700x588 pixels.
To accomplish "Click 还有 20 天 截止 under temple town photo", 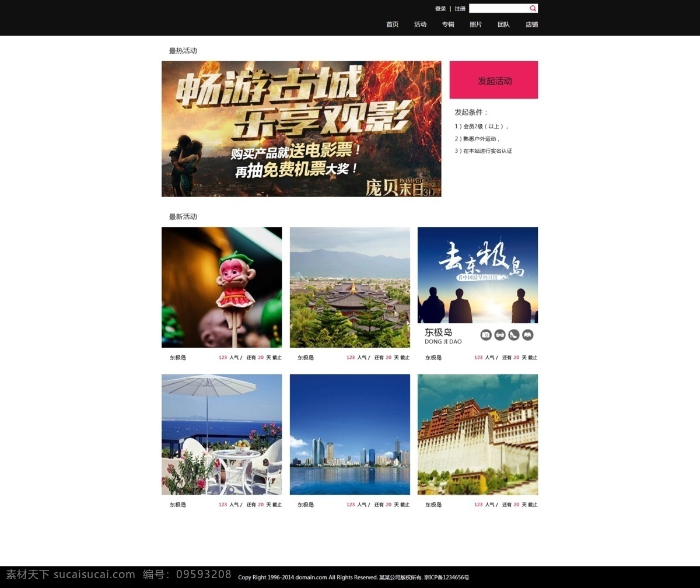I will pos(392,358).
